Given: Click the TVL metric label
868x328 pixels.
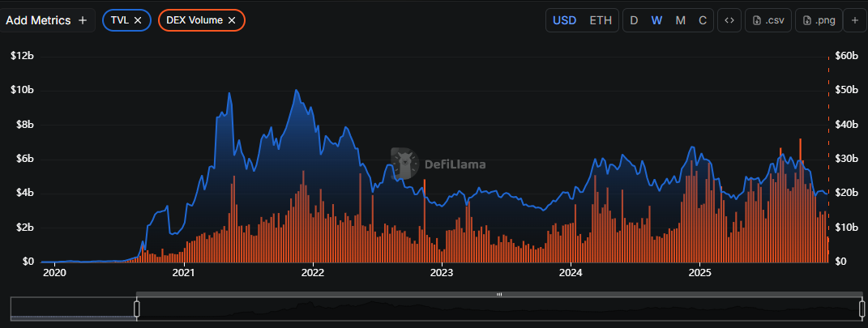Looking at the screenshot, I should click(120, 20).
